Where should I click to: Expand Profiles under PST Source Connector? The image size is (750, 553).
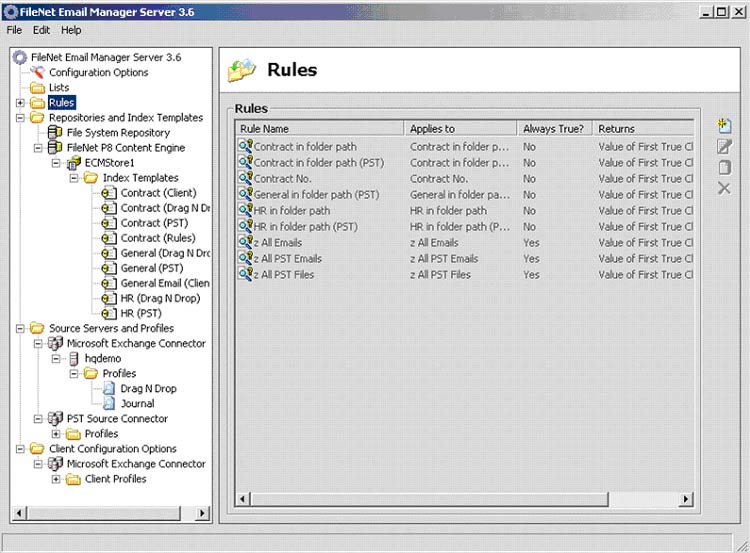click(56, 434)
